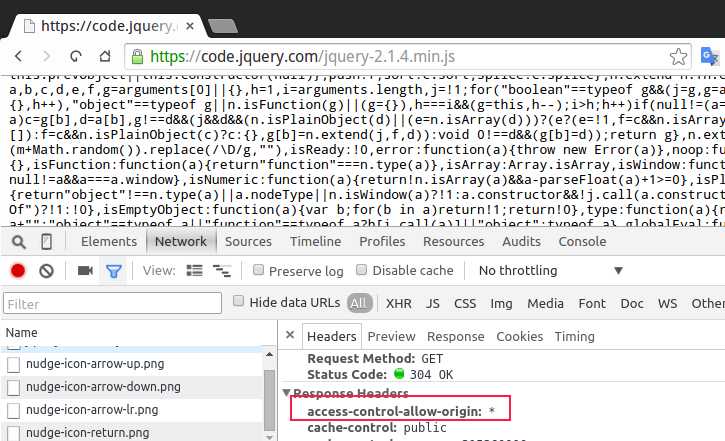Click the Status Code 304 OK line
The image size is (725, 441).
point(380,374)
